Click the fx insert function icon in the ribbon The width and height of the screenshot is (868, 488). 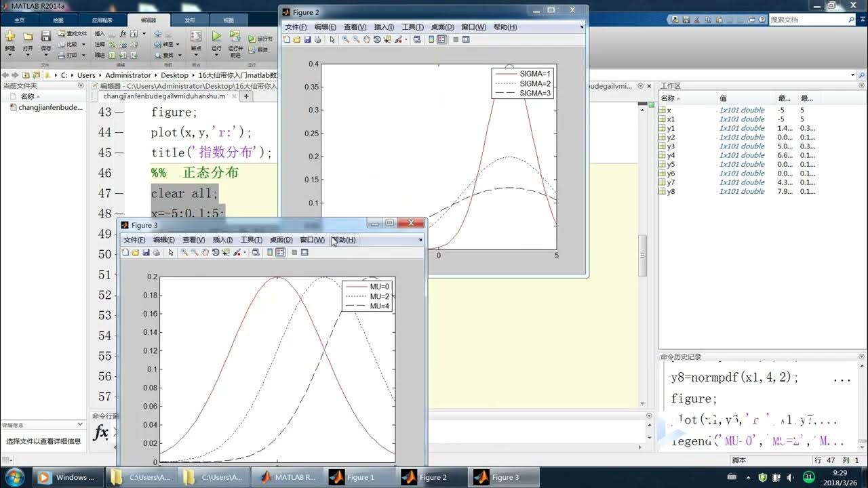tap(123, 33)
